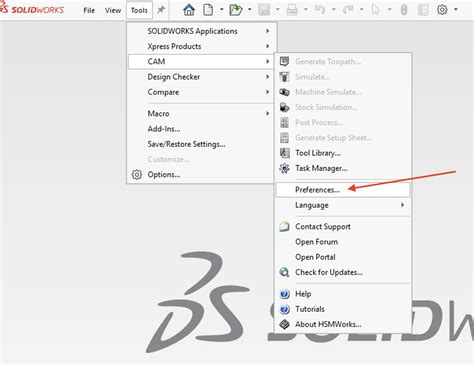The width and height of the screenshot is (474, 365).
Task: Choose the Contact Support label
Action: [x=323, y=227]
